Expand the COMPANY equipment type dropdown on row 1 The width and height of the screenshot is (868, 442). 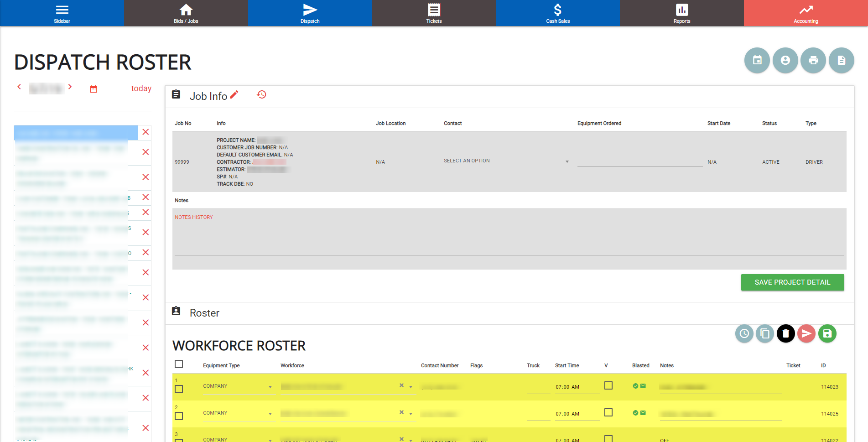coord(270,387)
